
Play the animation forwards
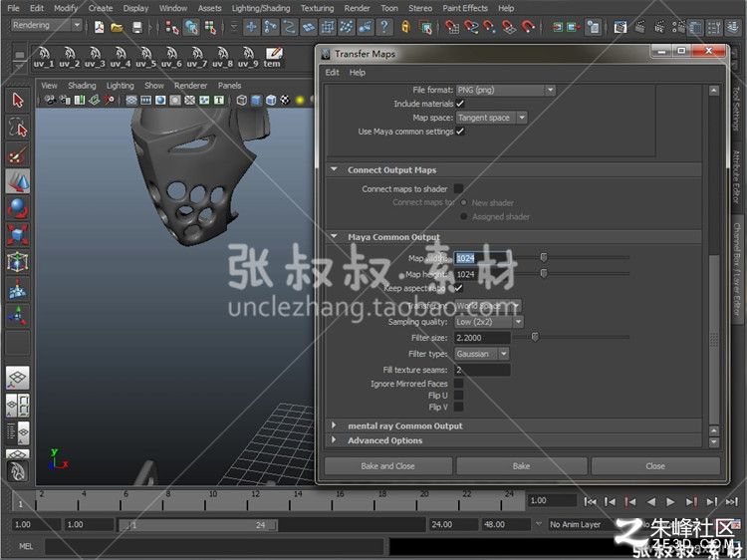tap(670, 501)
